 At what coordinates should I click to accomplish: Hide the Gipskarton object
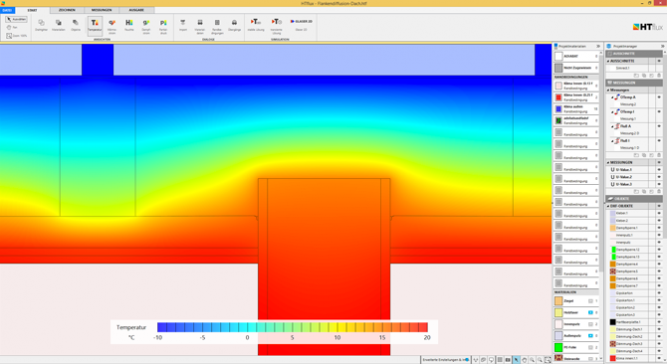(659, 293)
